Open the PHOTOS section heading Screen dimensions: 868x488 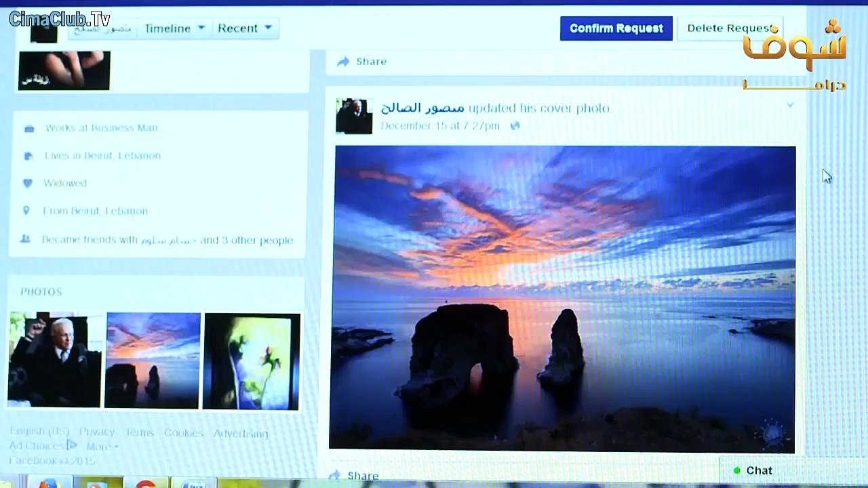tap(41, 292)
